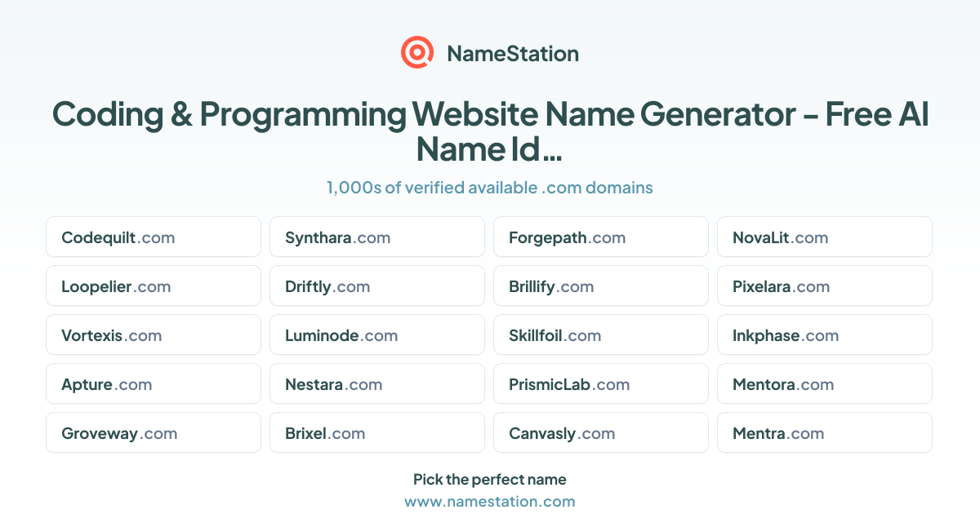Click the NameStation target logo icon

[416, 53]
